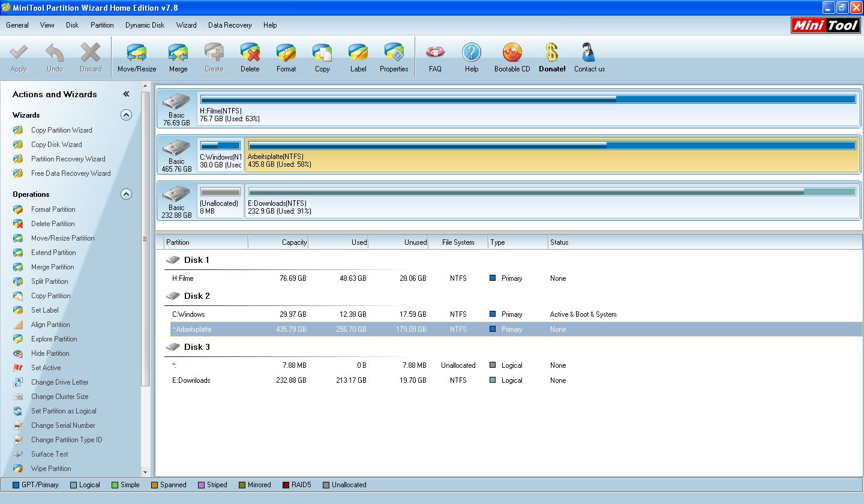Open the Partition menu
The height and width of the screenshot is (504, 864).
coord(102,25)
